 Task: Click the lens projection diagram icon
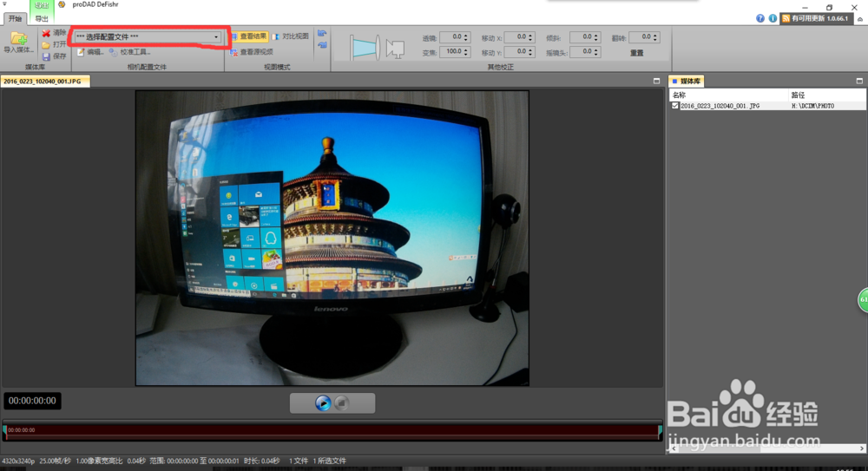tap(365, 48)
